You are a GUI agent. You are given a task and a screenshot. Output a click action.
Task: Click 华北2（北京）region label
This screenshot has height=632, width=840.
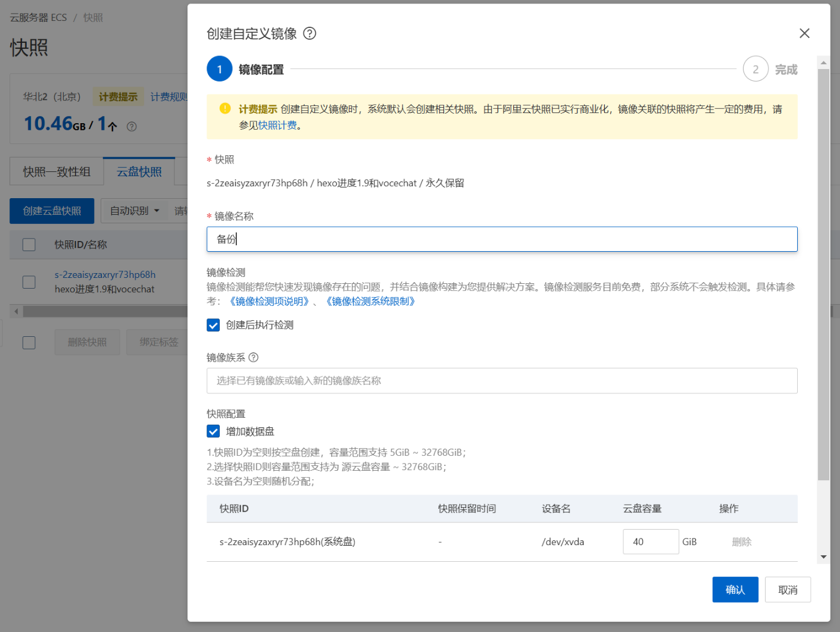52,96
